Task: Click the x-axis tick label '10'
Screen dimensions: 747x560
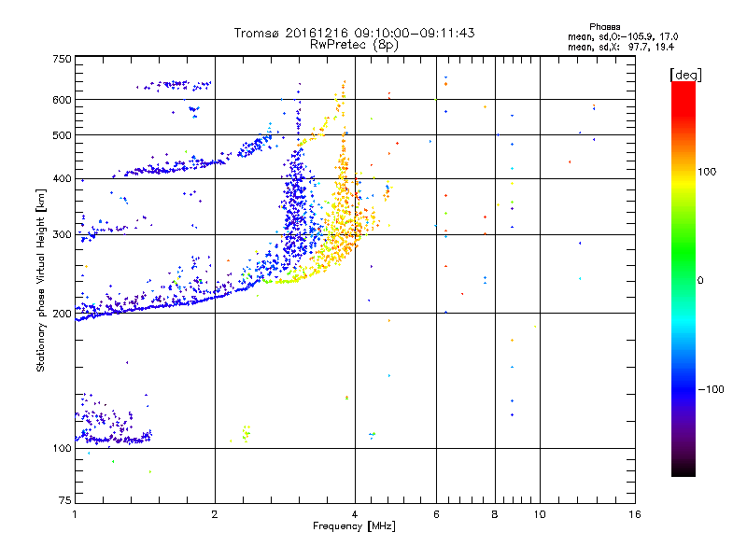Action: pyautogui.click(x=540, y=514)
